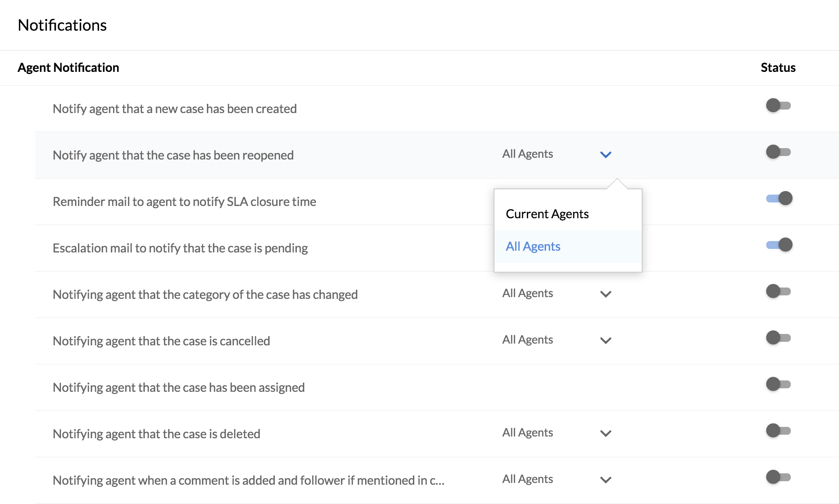
Task: Open chevron dropdown for case cancelled row
Action: coord(606,341)
